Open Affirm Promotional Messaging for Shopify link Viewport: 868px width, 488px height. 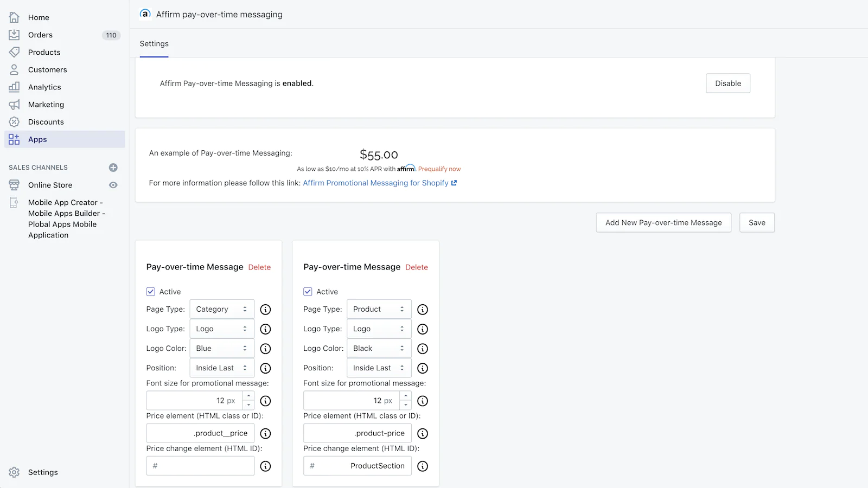pyautogui.click(x=380, y=183)
